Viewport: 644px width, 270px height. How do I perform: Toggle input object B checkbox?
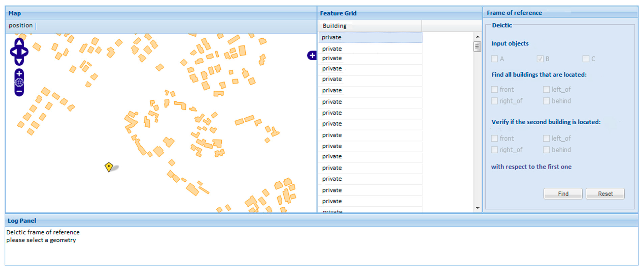[540, 59]
